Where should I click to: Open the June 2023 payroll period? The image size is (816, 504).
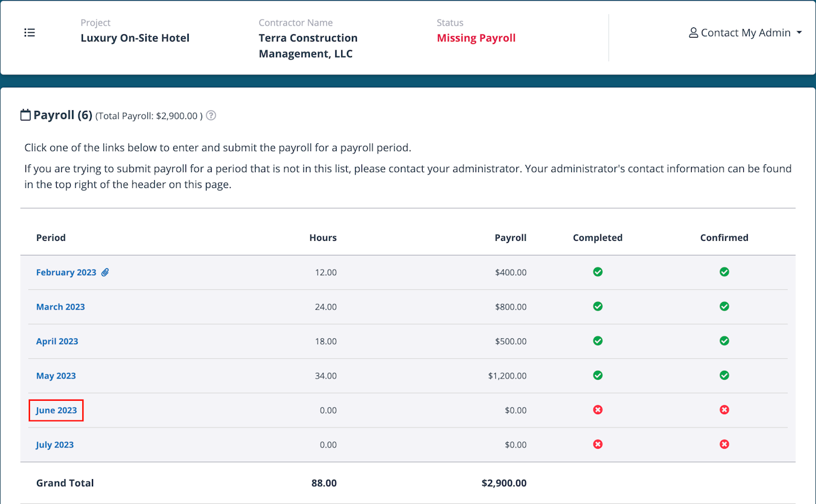click(56, 410)
